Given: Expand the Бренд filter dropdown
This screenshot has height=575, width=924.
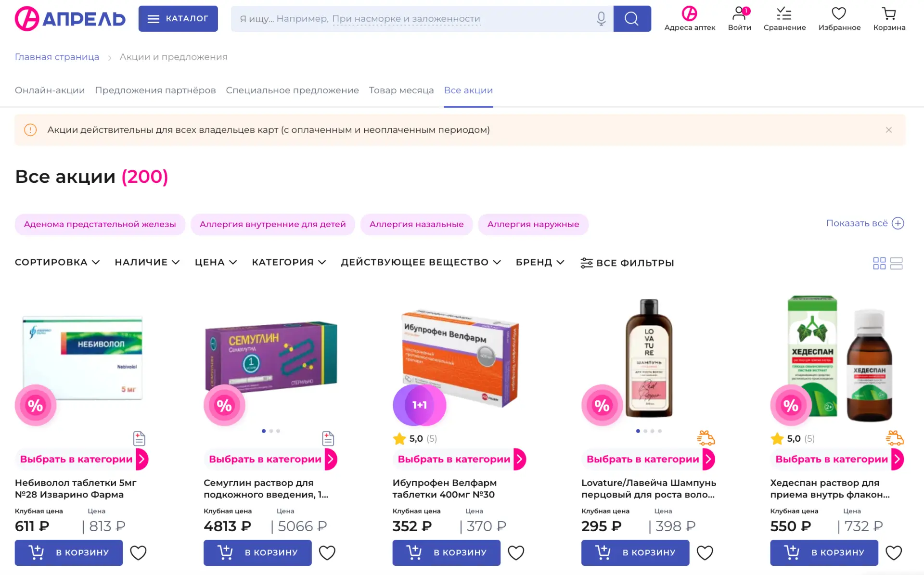Looking at the screenshot, I should [539, 262].
